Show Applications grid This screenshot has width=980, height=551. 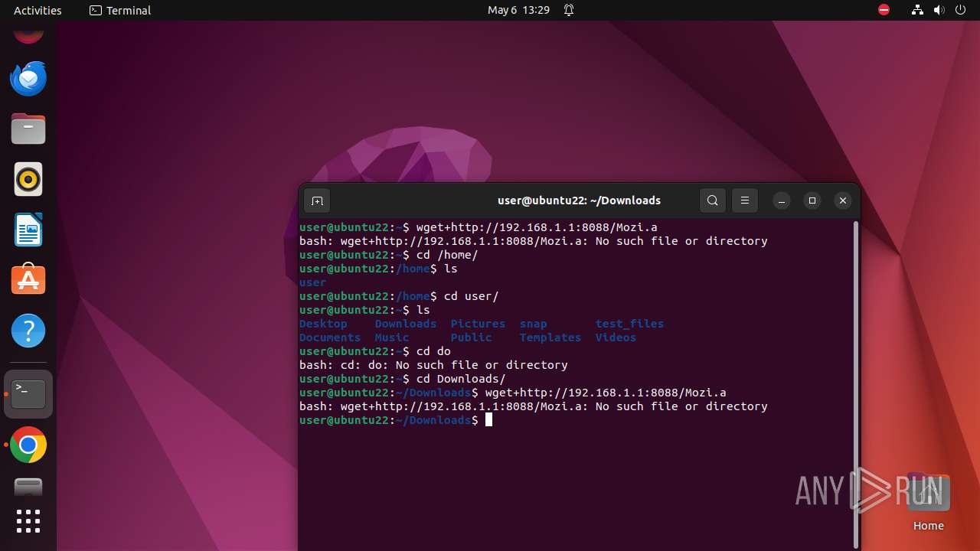click(28, 521)
